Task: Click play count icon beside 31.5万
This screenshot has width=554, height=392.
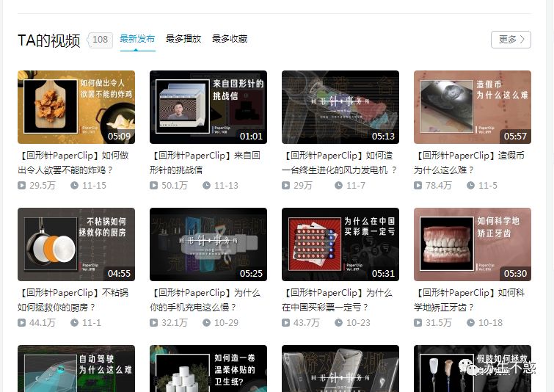Action: [x=418, y=323]
